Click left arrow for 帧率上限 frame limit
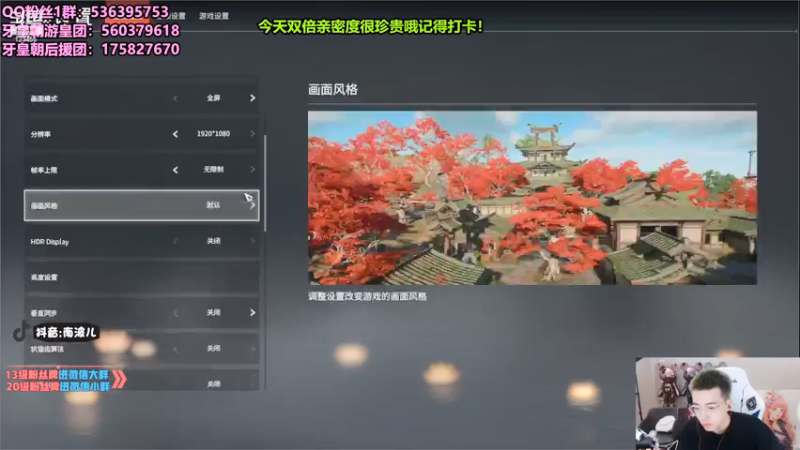Viewport: 800px width, 450px height. click(175, 169)
